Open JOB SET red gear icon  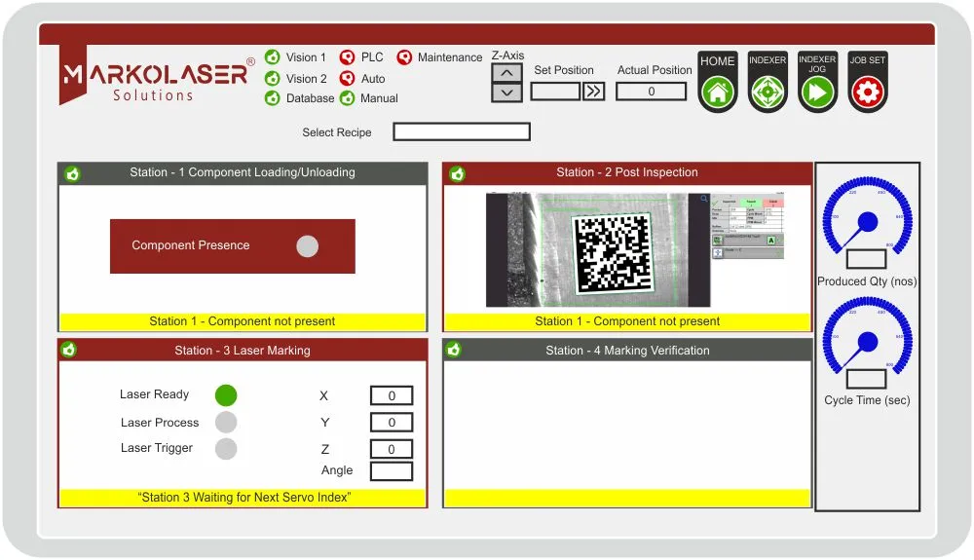coord(867,93)
